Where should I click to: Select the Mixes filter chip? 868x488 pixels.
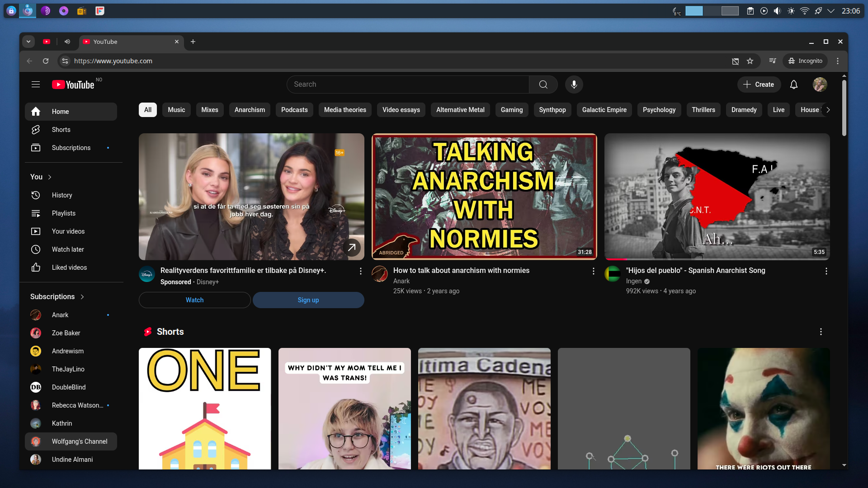[x=210, y=110]
